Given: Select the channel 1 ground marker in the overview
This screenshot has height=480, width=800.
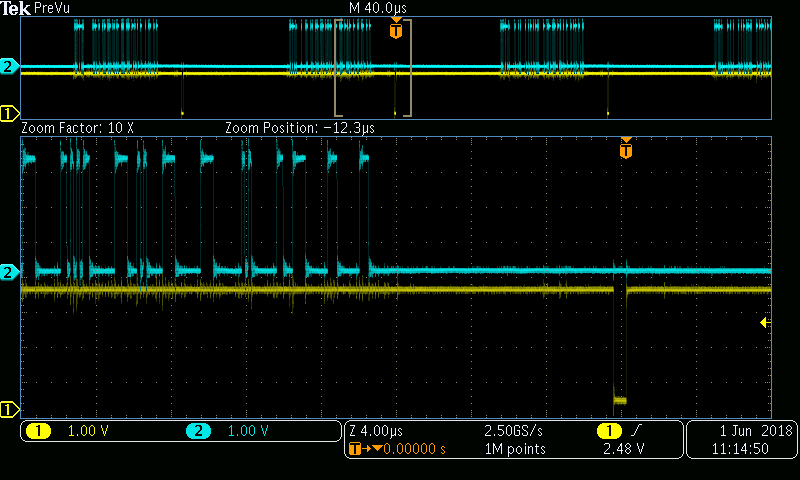Looking at the screenshot, I should [x=9, y=113].
